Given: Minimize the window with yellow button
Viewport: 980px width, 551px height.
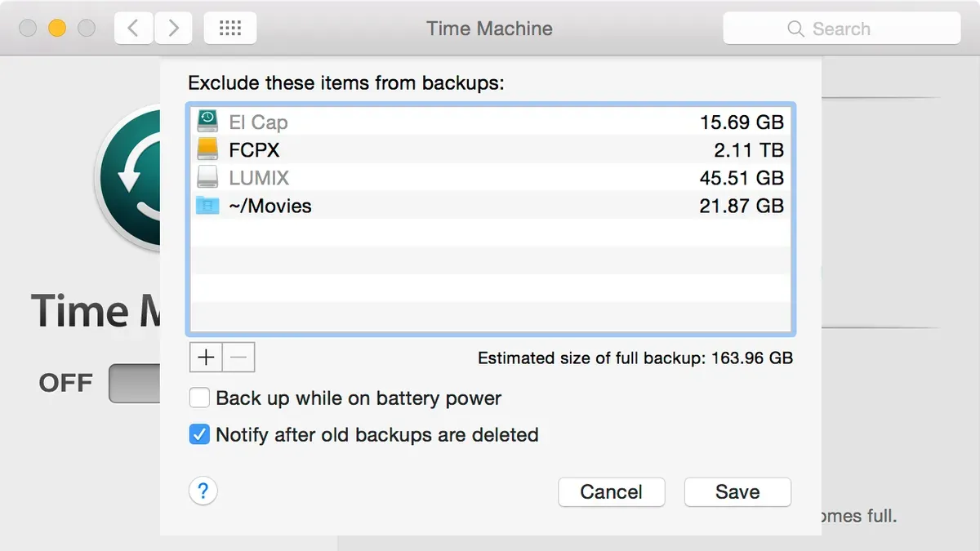Looking at the screenshot, I should 57,29.
